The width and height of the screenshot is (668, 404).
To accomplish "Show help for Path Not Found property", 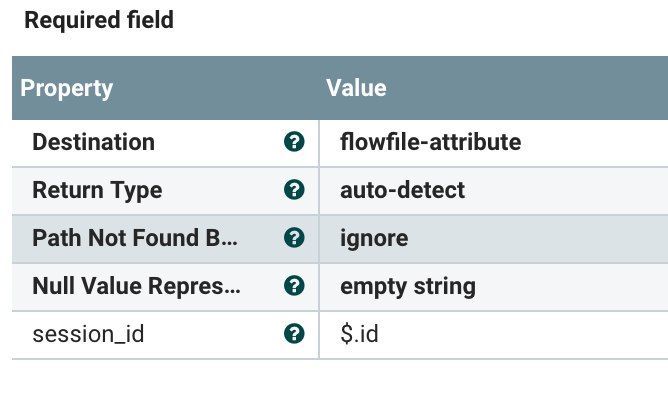I will point(294,238).
